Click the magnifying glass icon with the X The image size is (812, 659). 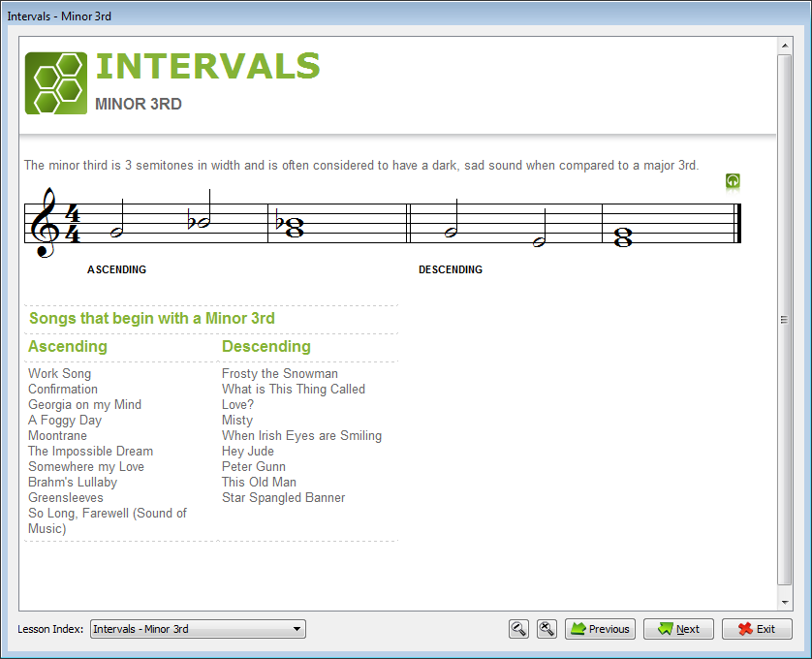point(547,629)
